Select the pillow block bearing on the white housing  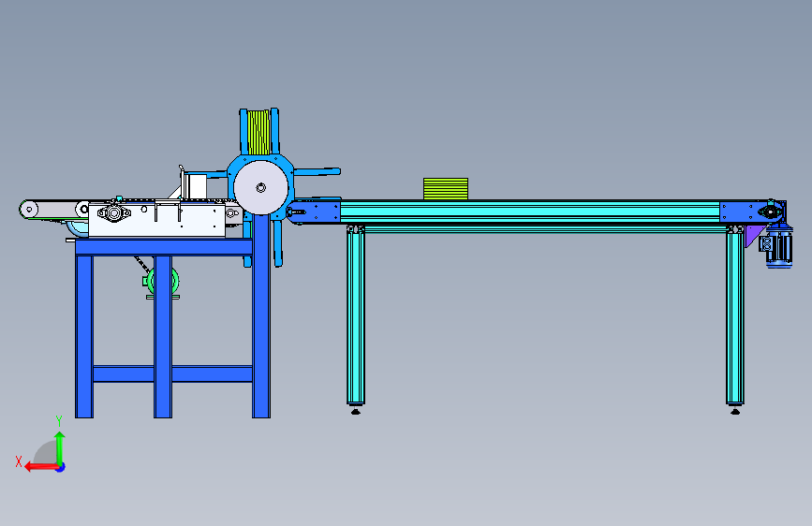114,212
